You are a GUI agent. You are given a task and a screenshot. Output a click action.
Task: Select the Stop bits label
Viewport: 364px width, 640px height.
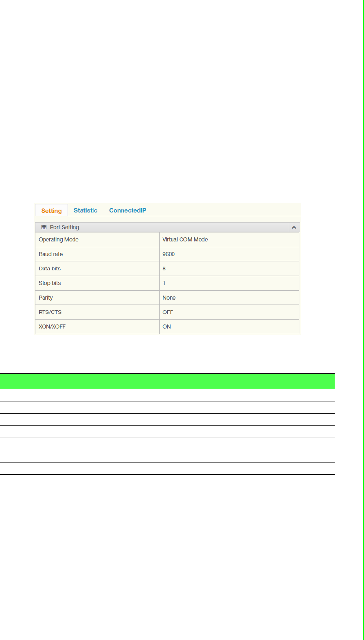pyautogui.click(x=50, y=283)
